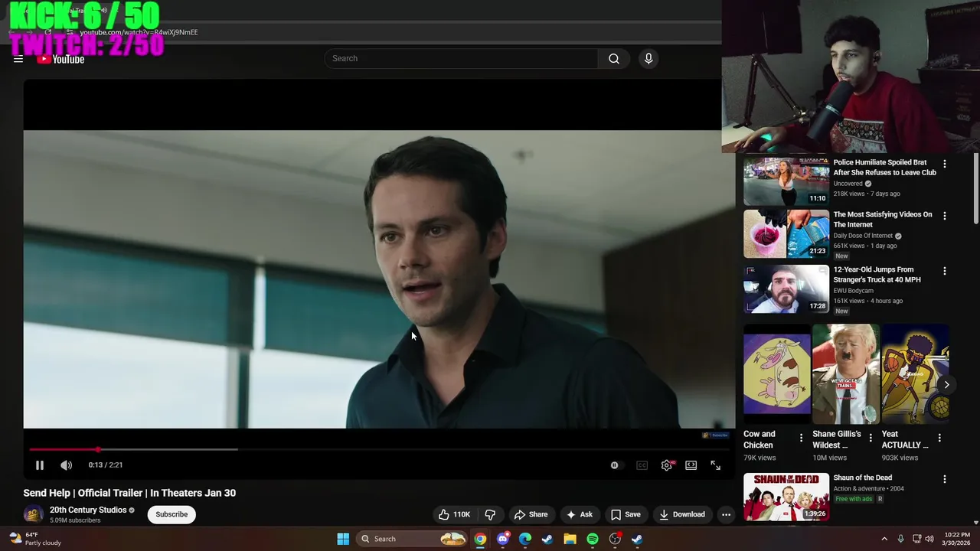
Task: Click the Windows taskbar Search box
Action: [412, 539]
